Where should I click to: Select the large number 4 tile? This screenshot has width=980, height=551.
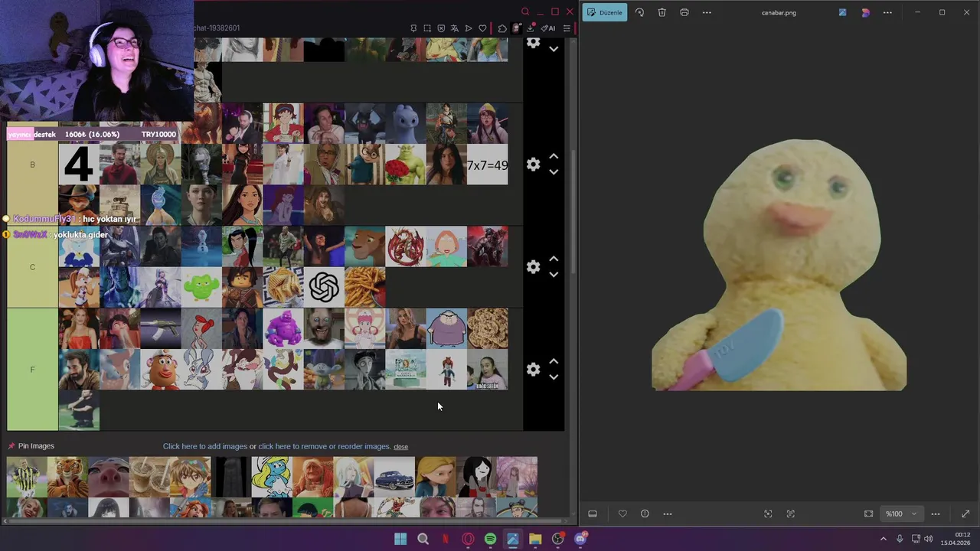[79, 165]
